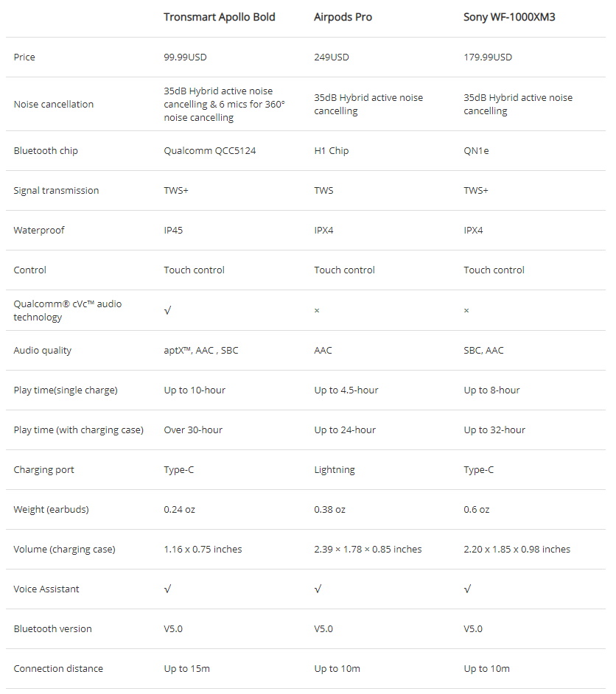Click the IP45 waterproof rating cell
Image resolution: width=616 pixels, height=694 pixels.
[x=173, y=231]
